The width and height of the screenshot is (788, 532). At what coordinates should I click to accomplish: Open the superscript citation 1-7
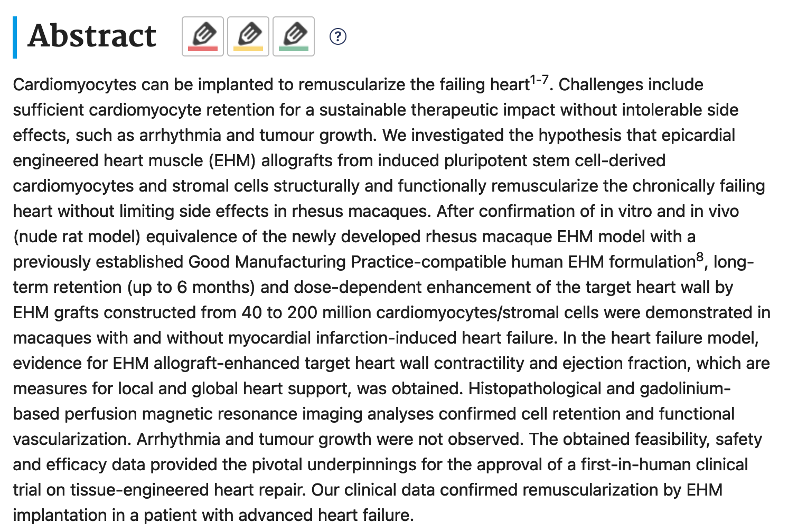point(539,80)
